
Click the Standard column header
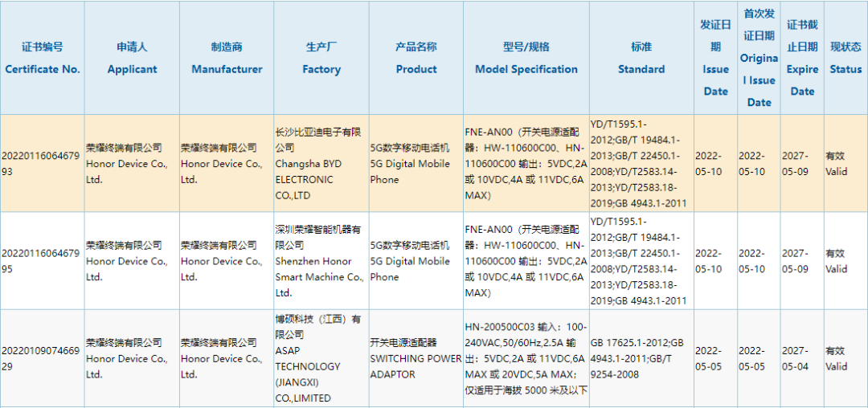(x=641, y=58)
